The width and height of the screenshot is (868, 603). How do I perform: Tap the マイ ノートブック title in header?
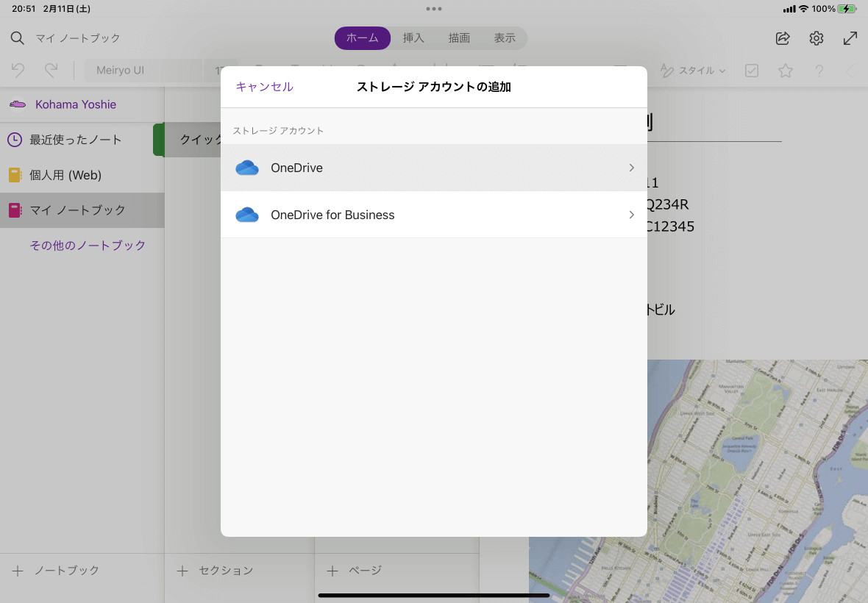pos(78,38)
